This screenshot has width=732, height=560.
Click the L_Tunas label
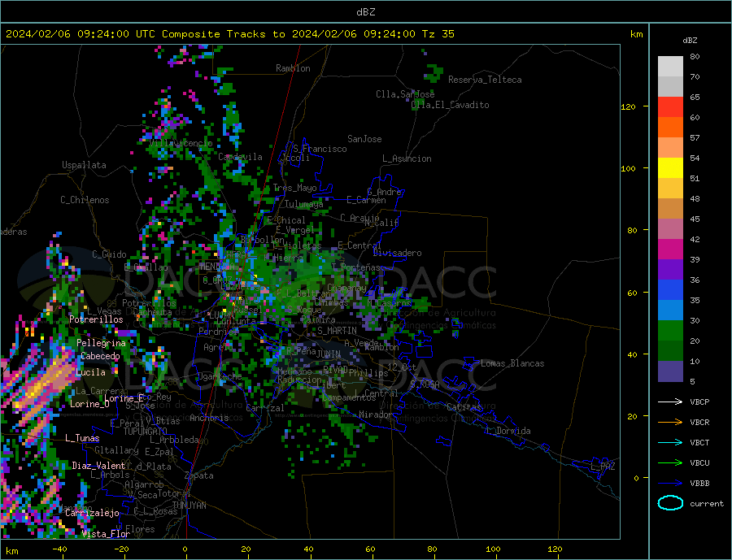(x=82, y=438)
